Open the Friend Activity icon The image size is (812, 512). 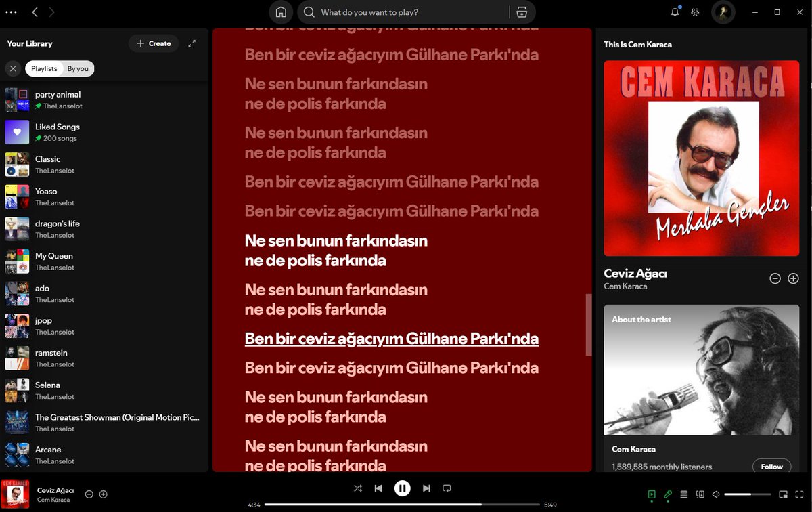695,12
